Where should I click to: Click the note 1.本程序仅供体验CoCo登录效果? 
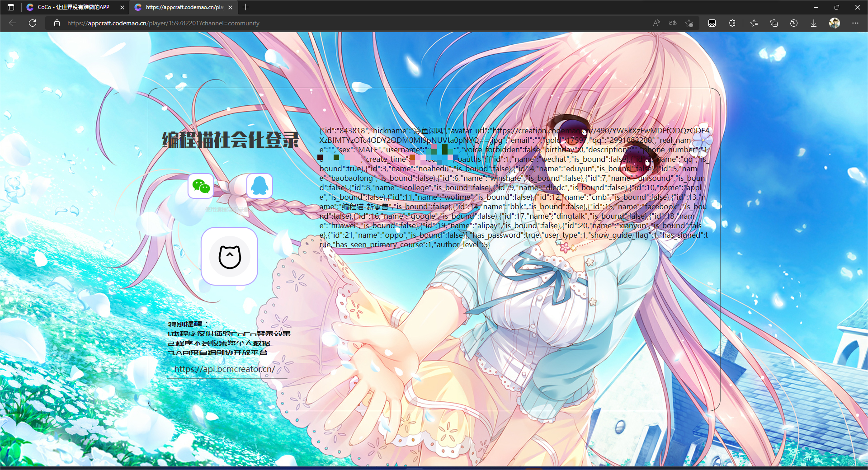tap(229, 334)
